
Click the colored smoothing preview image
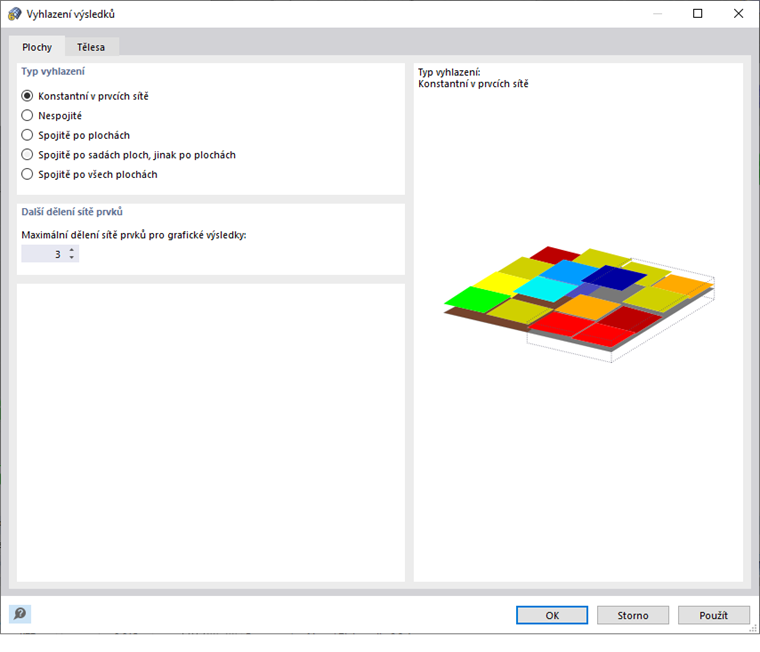(579, 304)
